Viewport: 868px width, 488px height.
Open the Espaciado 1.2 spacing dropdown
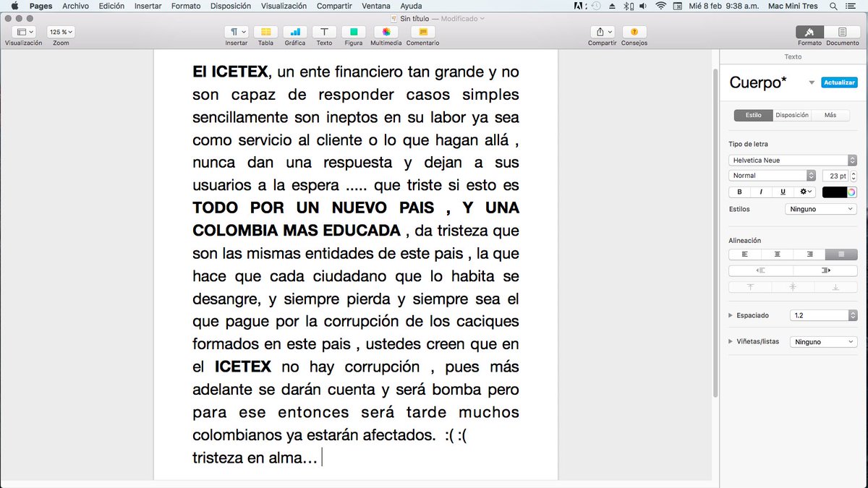pyautogui.click(x=824, y=315)
